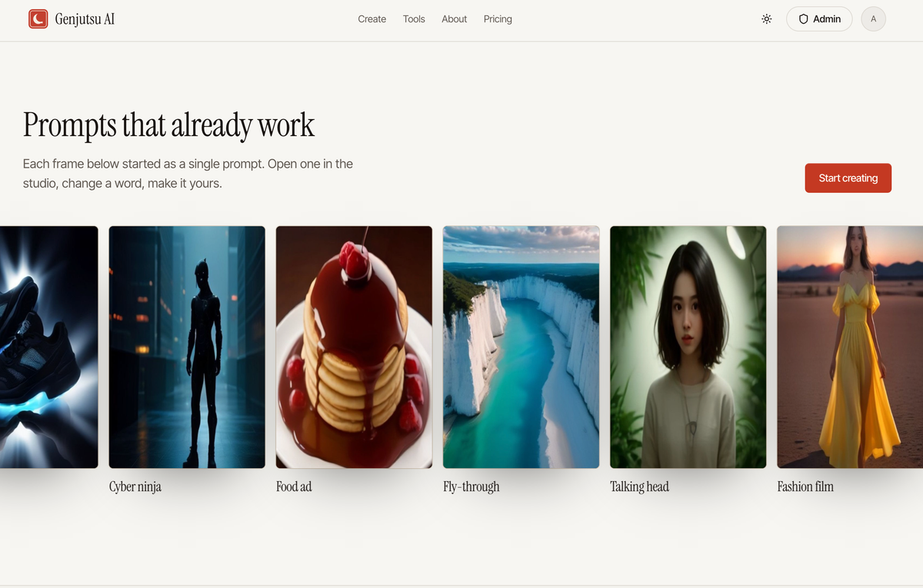Click the Genjutsu AI brand name
The image size is (923, 588).
(85, 19)
